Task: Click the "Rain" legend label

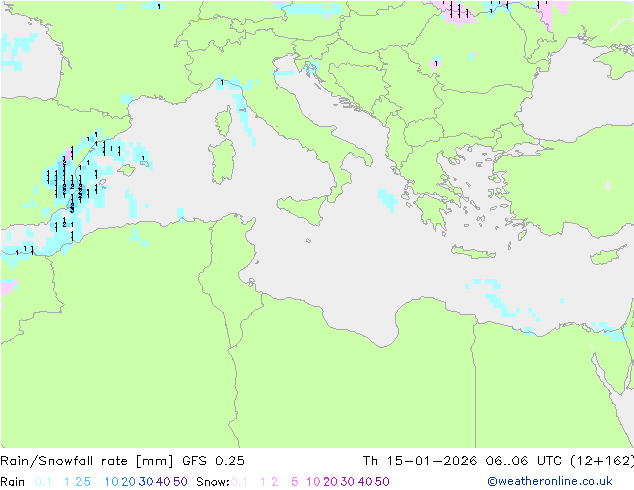Action: (13, 482)
